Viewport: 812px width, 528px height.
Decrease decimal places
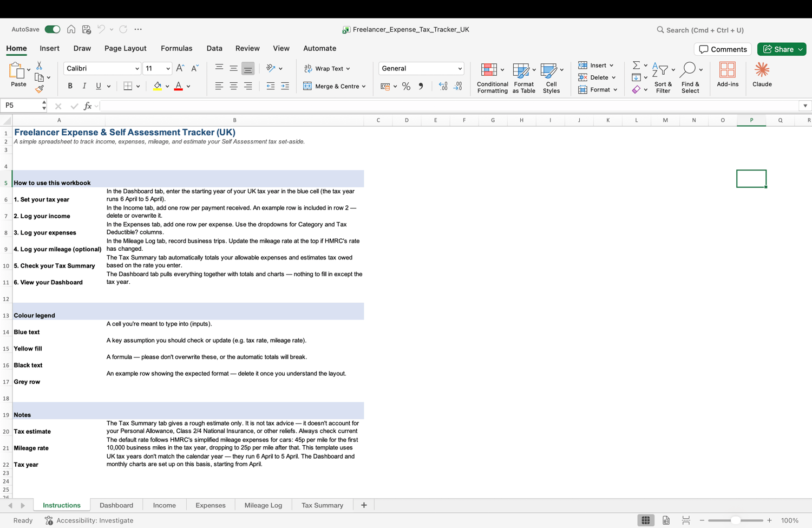pyautogui.click(x=458, y=86)
